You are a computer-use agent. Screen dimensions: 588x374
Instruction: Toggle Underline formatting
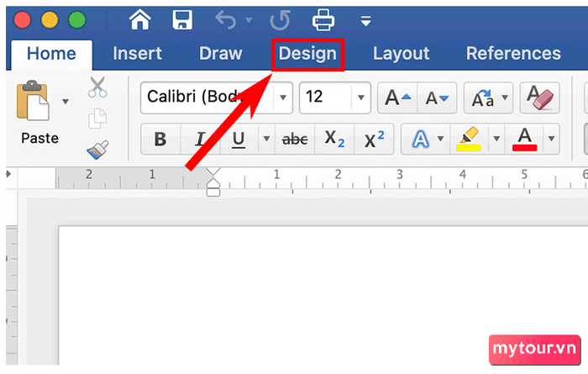[239, 140]
